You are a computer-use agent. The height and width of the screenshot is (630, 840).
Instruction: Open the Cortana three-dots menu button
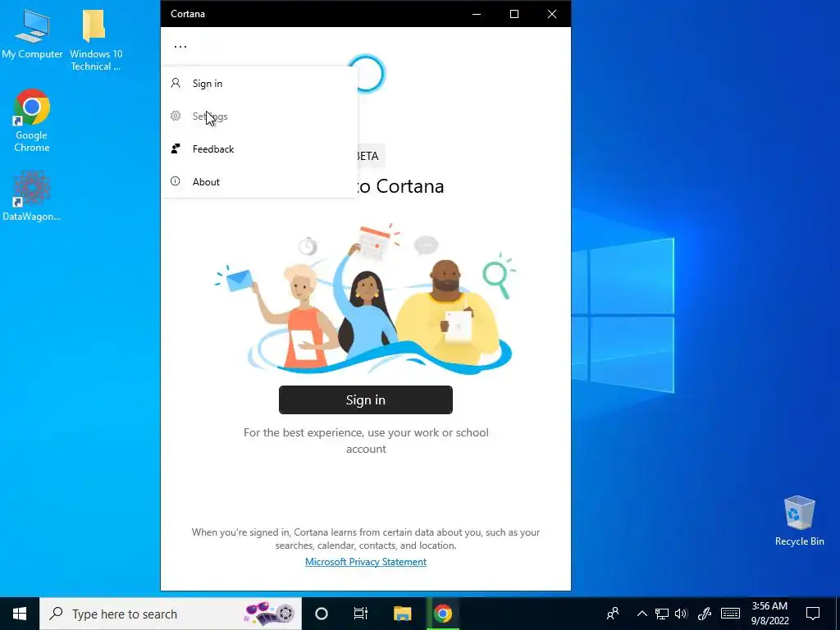pos(180,47)
